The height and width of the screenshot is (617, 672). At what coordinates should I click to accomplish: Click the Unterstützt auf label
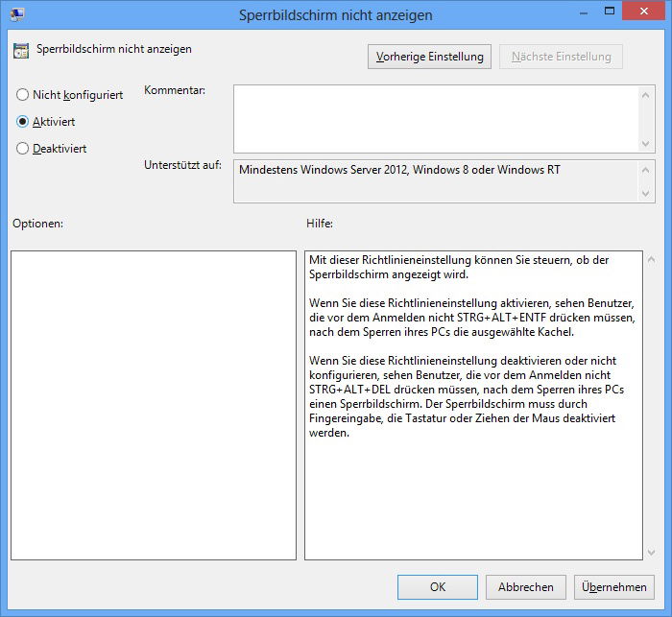click(182, 165)
